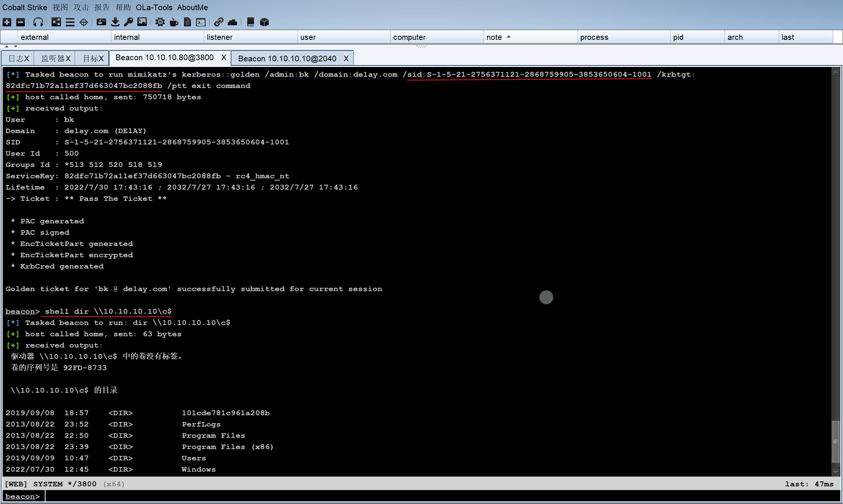Screen dimensions: 843x504
Task: Click the gear payload generator icon
Action: 160,22
